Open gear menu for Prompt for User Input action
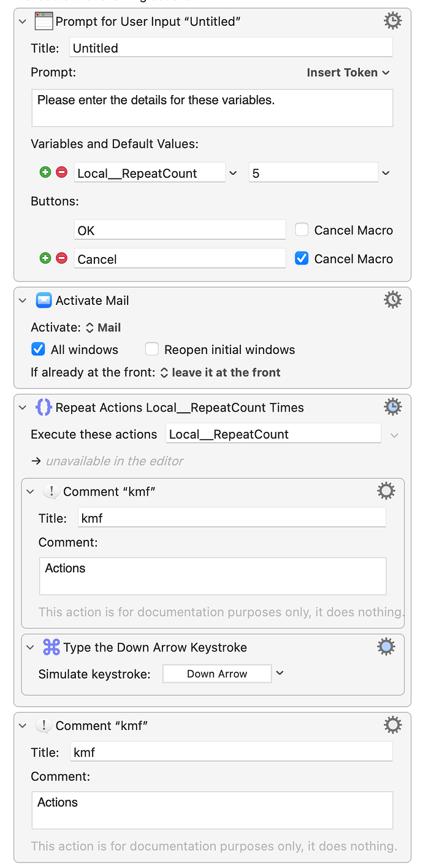The image size is (423, 868). pos(392,21)
